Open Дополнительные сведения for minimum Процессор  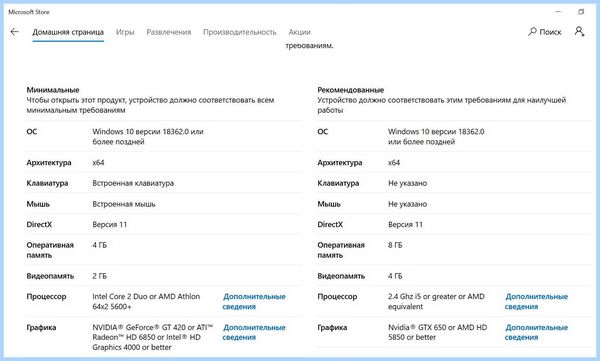(254, 302)
